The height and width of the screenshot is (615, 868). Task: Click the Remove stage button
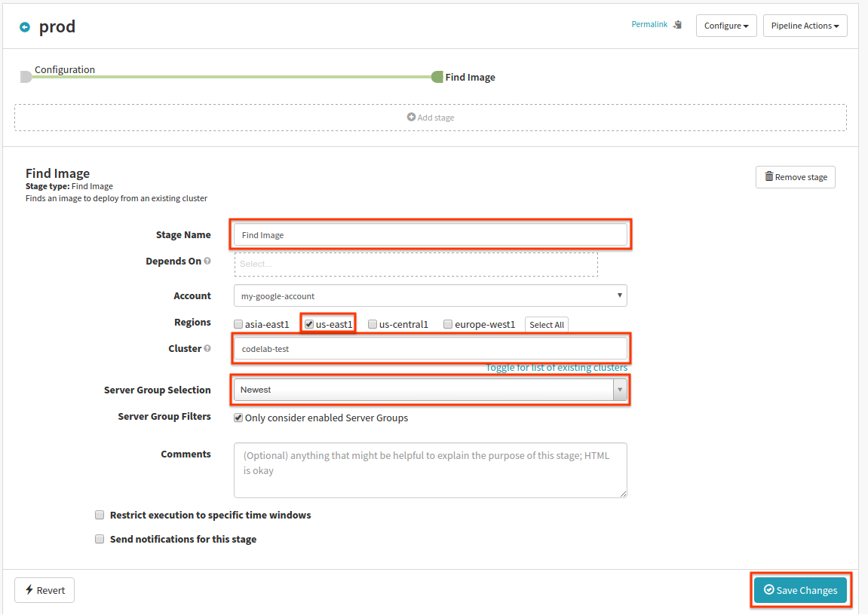(796, 177)
